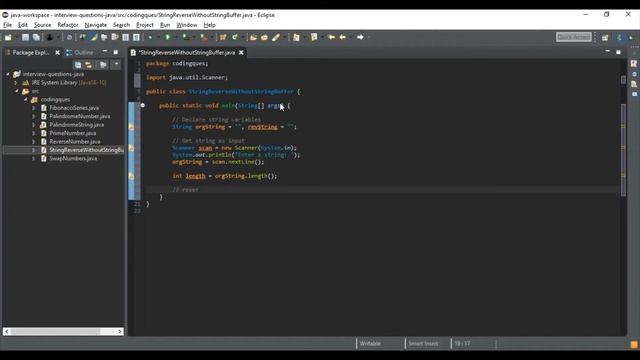The height and width of the screenshot is (360, 640).
Task: Click the warning marker beside the Scanner line
Action: [131, 148]
